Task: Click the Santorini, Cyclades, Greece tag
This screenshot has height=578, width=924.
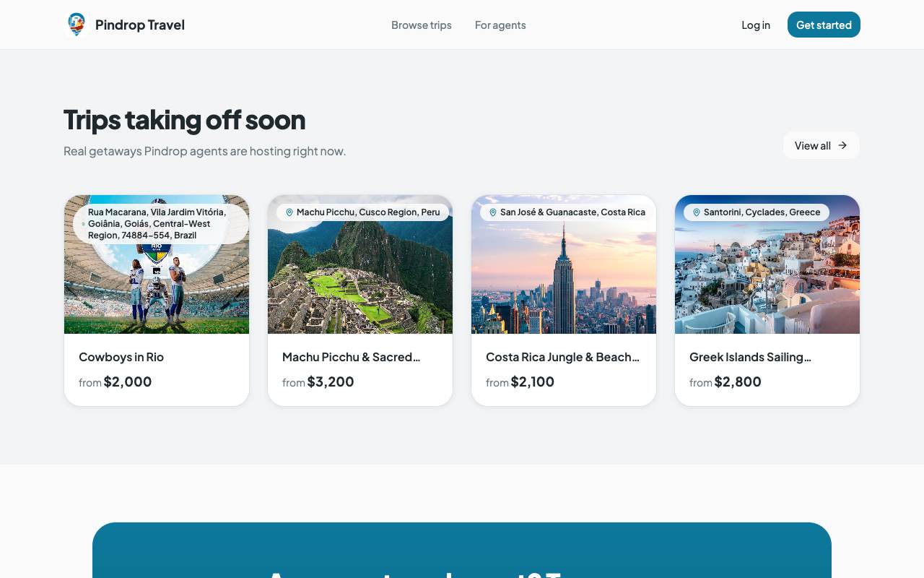Action: click(757, 212)
